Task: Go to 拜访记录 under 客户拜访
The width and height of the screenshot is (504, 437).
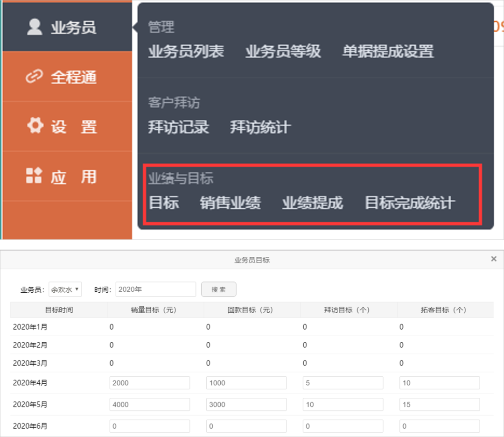Action: [x=178, y=127]
